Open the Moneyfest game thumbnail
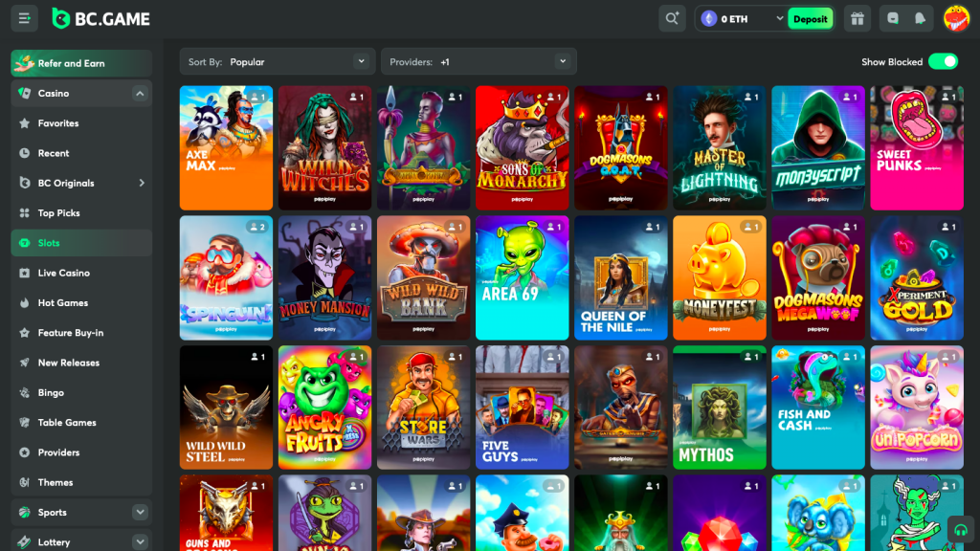This screenshot has width=980, height=551. pyautogui.click(x=720, y=278)
